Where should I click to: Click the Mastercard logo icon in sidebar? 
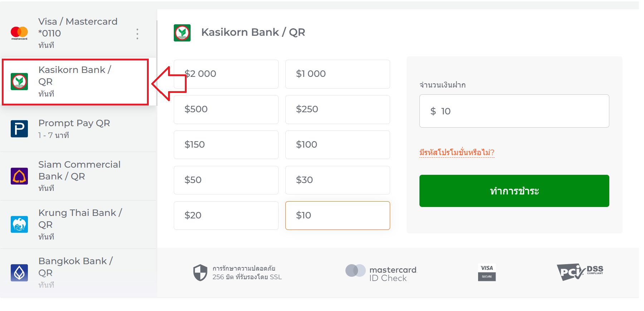coord(19,33)
